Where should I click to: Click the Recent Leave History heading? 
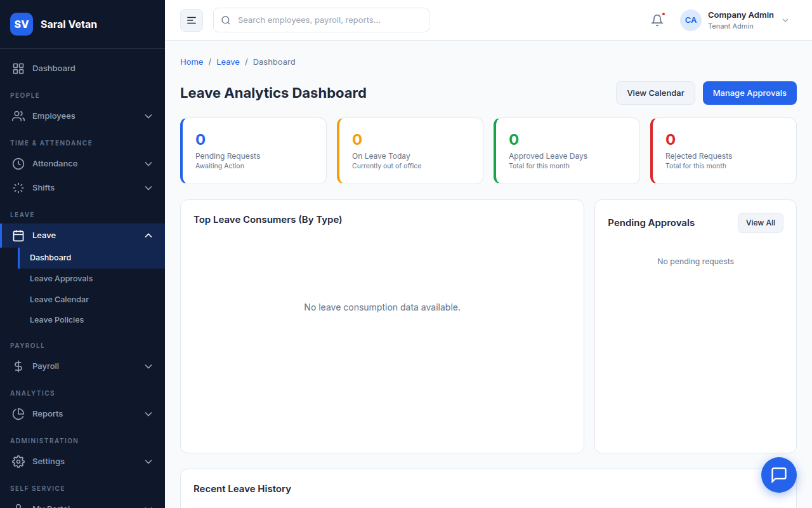click(242, 489)
